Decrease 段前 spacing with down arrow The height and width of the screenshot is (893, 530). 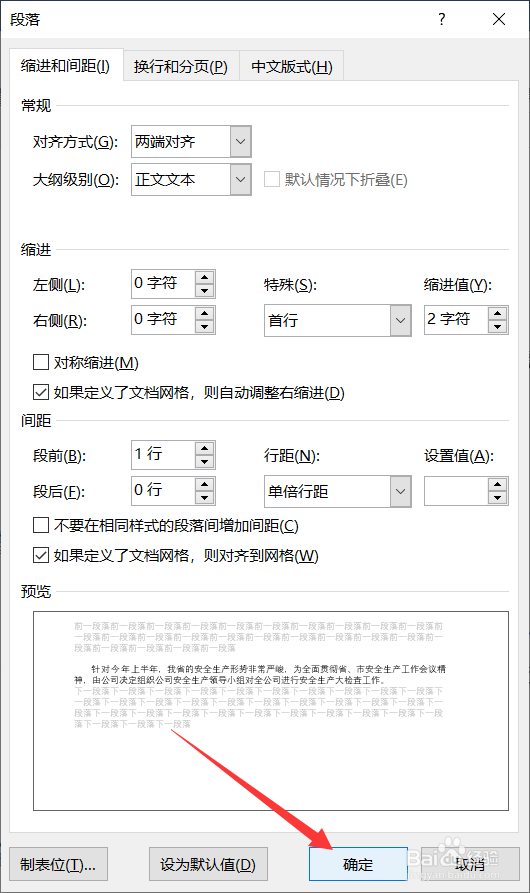point(204,461)
